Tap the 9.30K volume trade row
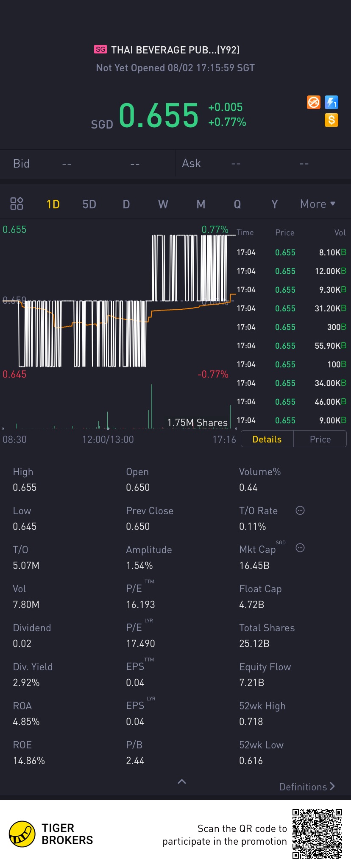351x868 pixels. pos(291,290)
